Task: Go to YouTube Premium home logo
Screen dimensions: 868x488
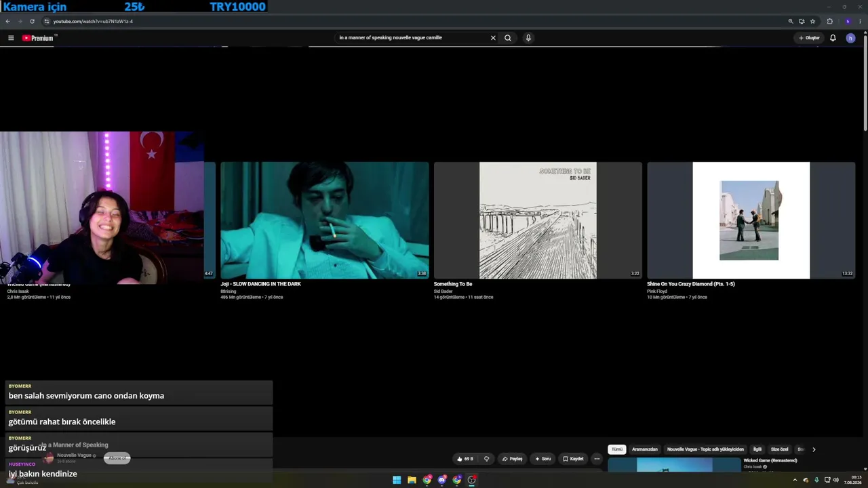Action: pyautogui.click(x=37, y=38)
